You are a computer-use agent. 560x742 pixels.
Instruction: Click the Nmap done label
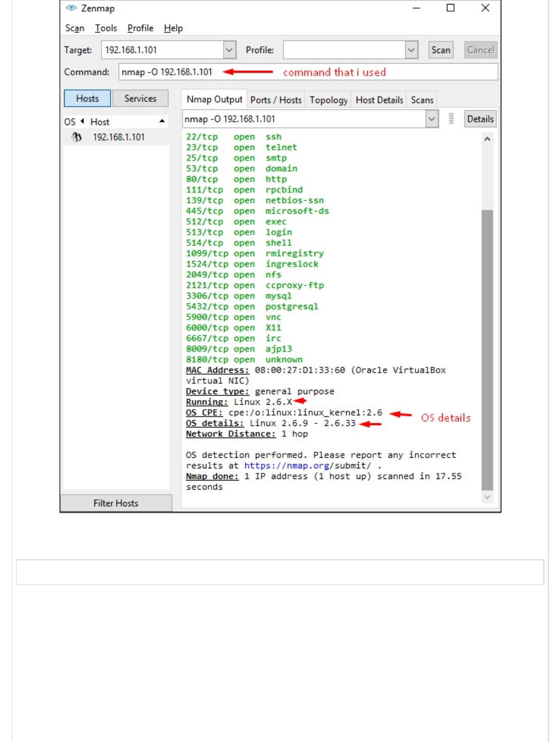click(212, 476)
